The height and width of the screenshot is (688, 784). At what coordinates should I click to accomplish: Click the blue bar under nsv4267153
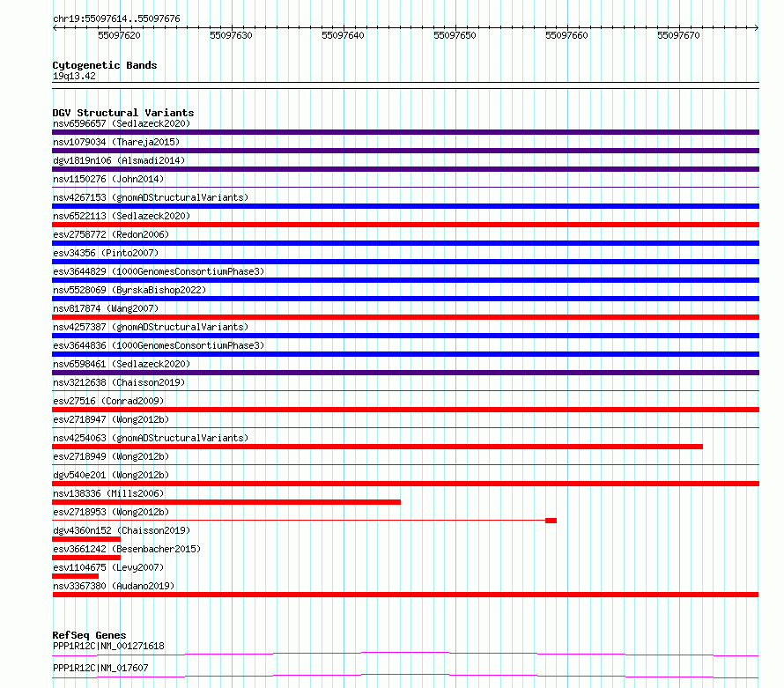pyautogui.click(x=405, y=206)
